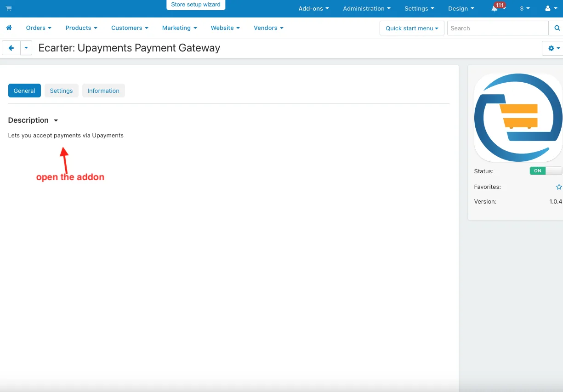Mark add-on as favorite with star

pyautogui.click(x=559, y=187)
